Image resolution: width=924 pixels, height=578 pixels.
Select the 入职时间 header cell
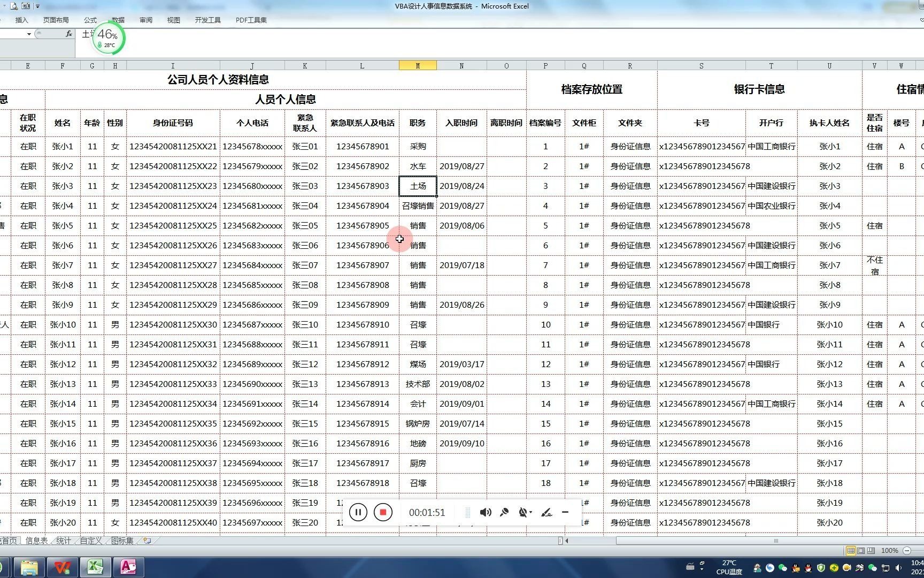(x=461, y=123)
